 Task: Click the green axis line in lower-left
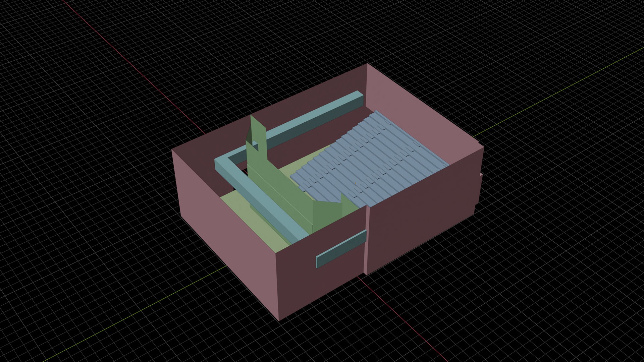pyautogui.click(x=134, y=313)
